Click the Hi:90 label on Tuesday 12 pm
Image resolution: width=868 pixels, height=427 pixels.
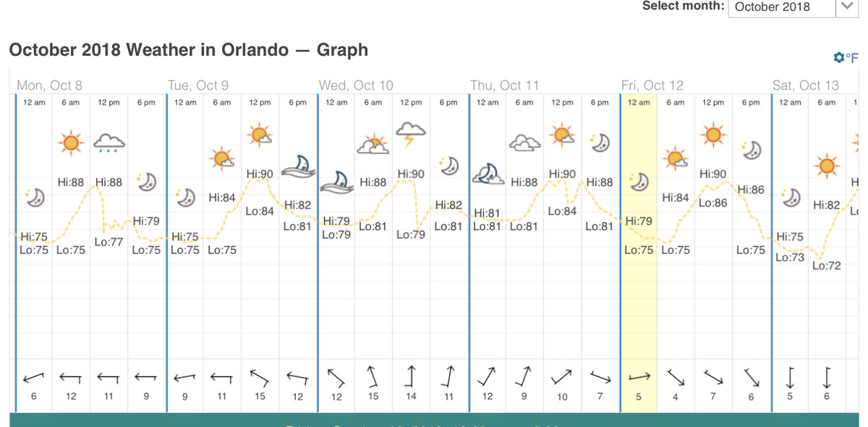click(x=260, y=174)
